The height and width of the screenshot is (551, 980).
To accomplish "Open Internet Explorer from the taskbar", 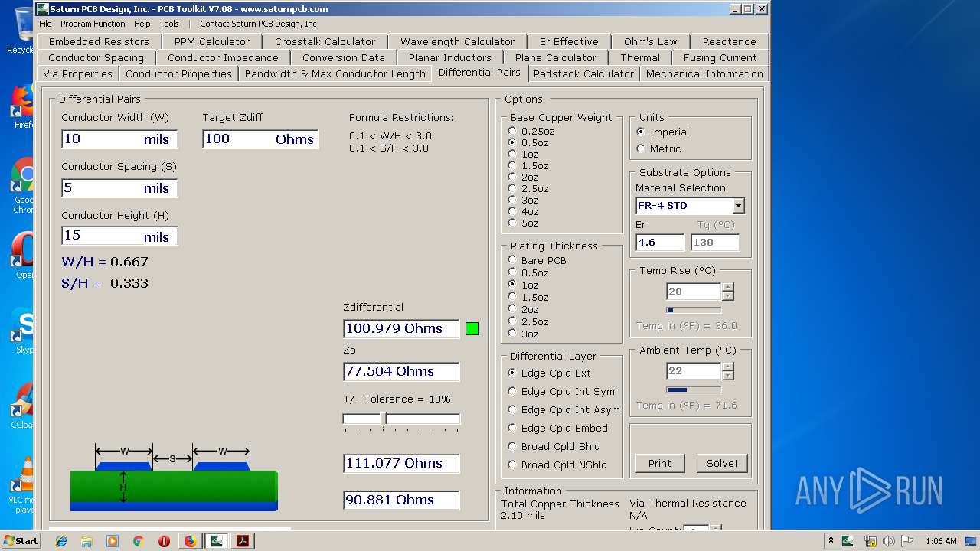I will coord(61,541).
